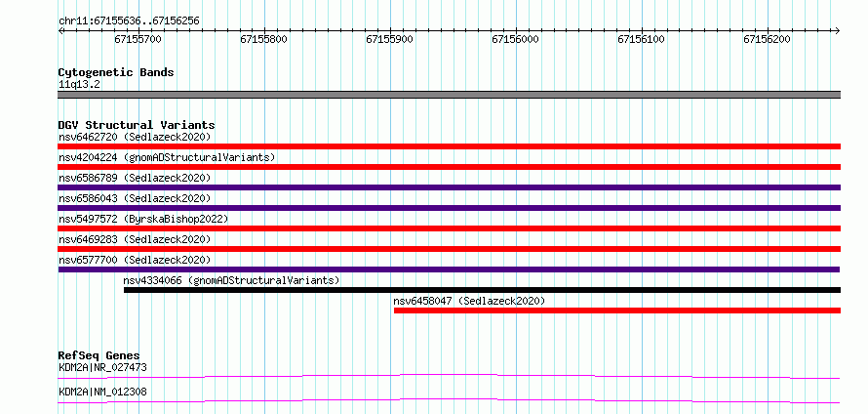868x414 pixels.
Task: Click the DGV Structural Variants track heading
Action: (137, 125)
